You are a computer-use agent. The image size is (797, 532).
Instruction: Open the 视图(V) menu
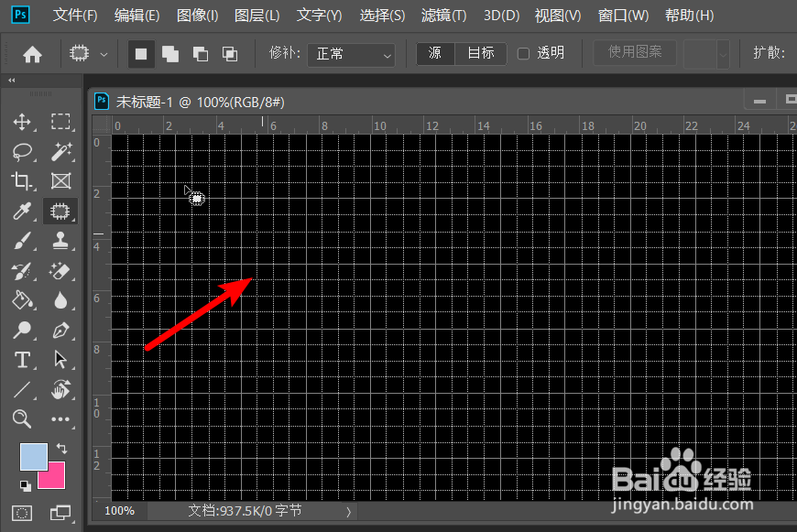(x=558, y=16)
